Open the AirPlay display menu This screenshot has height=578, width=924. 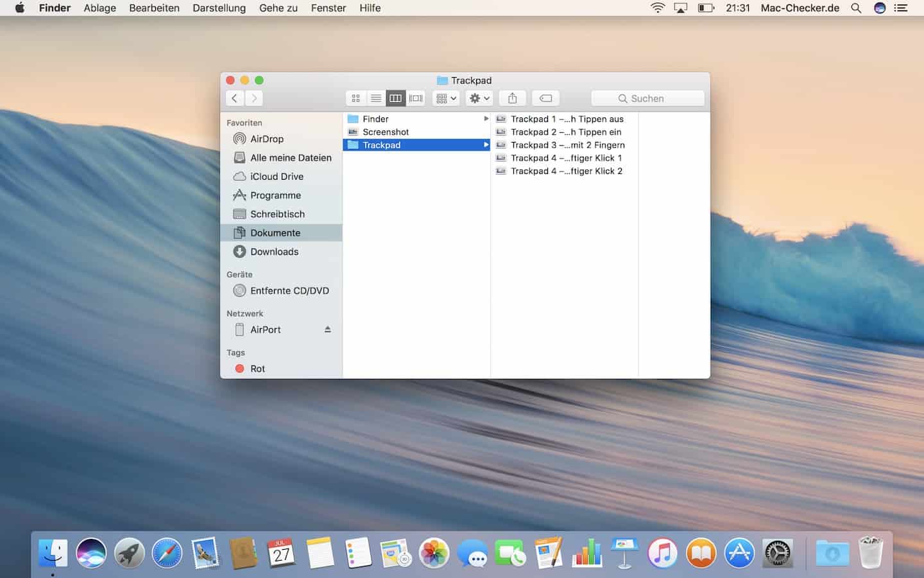(x=681, y=8)
